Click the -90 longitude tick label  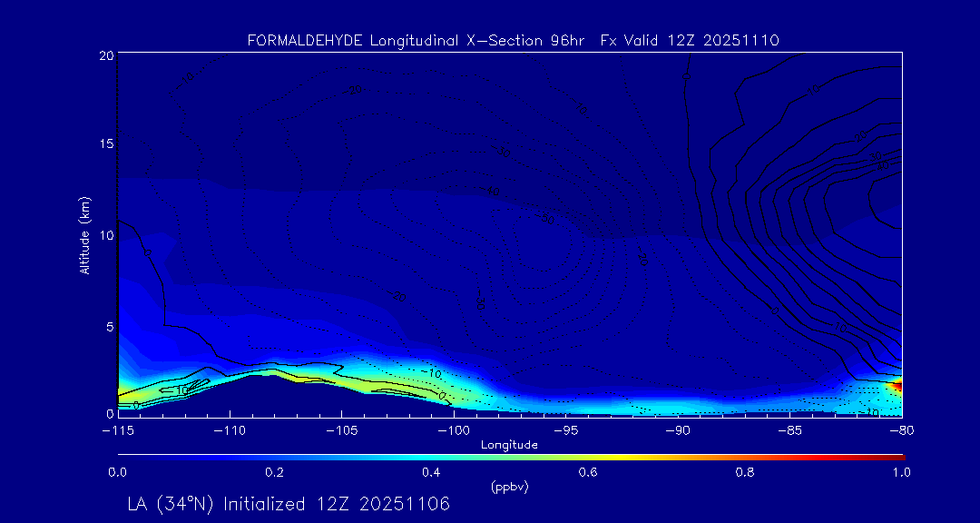[x=678, y=431]
